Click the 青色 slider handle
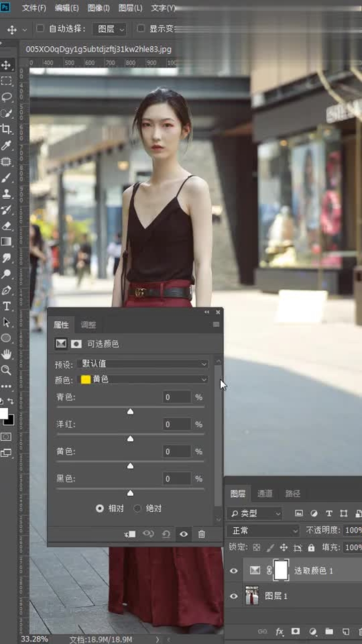This screenshot has width=362, height=644. coord(130,412)
